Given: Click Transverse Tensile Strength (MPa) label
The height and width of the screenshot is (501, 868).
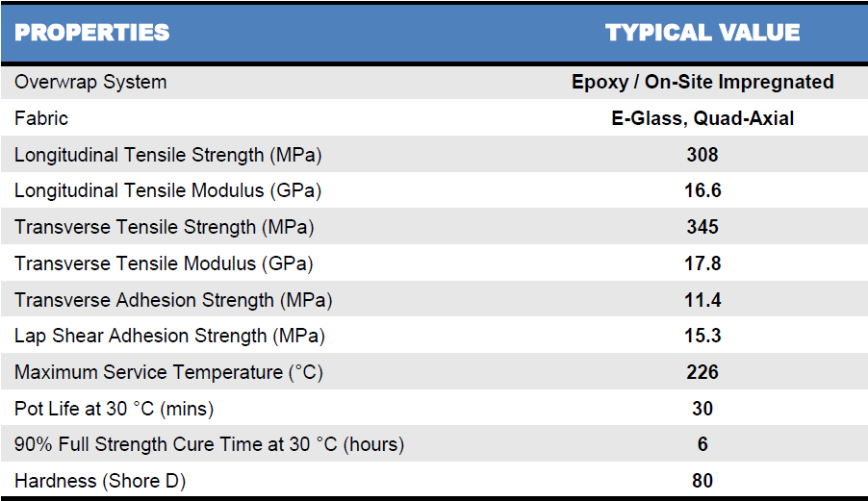Looking at the screenshot, I should (x=164, y=227).
